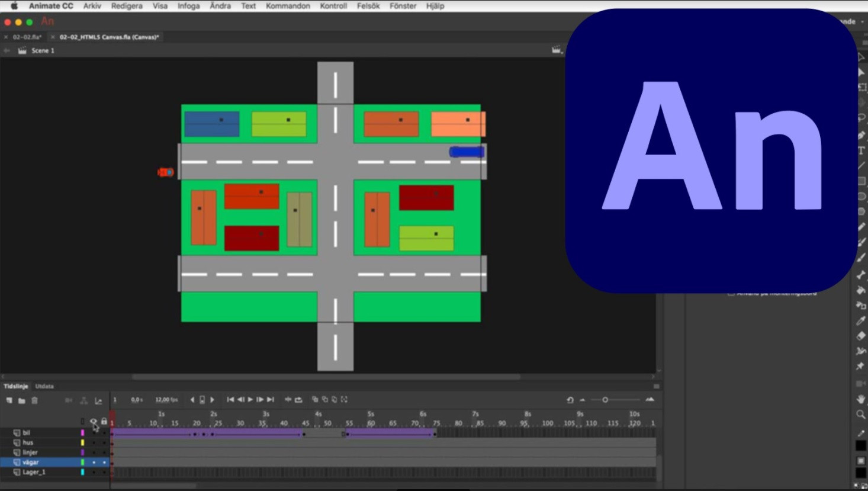The width and height of the screenshot is (868, 491).
Task: Click the lock all layers padlock icon
Action: pyautogui.click(x=104, y=422)
